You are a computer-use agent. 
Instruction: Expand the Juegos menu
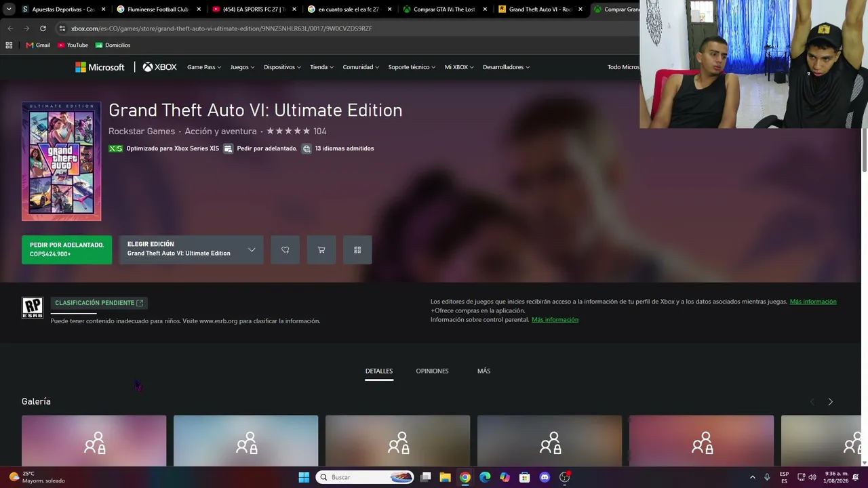coord(242,67)
